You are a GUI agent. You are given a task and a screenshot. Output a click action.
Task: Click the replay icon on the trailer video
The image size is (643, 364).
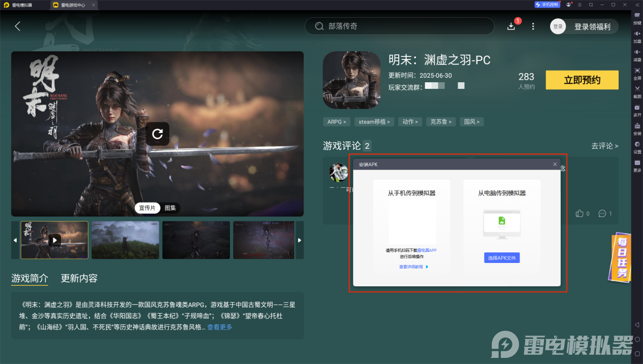pos(157,134)
